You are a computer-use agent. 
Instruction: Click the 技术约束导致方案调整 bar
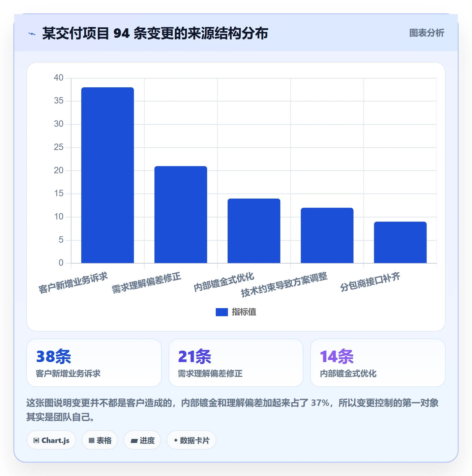(x=327, y=235)
